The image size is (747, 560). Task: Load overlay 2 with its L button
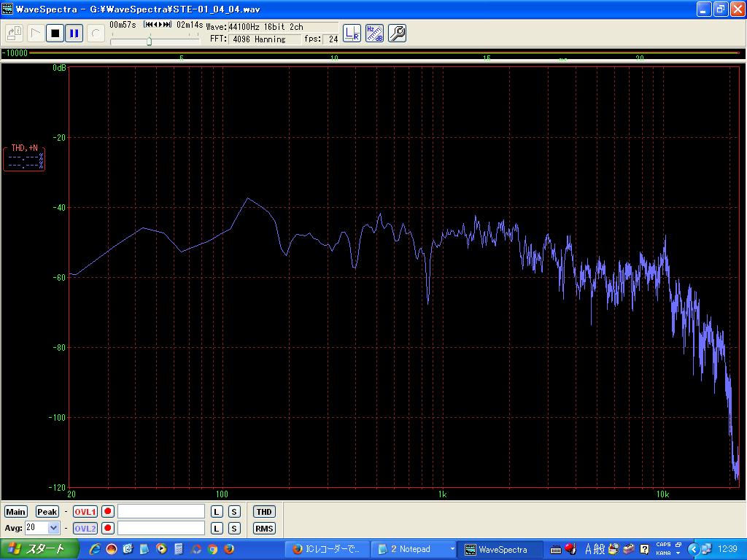pos(216,528)
